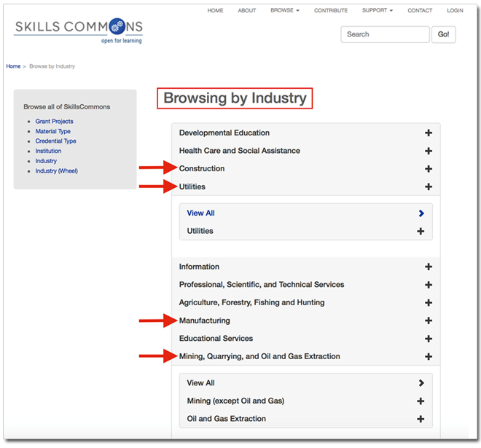The width and height of the screenshot is (481, 448).
Task: Click the plus icon for Construction
Action: pyautogui.click(x=429, y=169)
